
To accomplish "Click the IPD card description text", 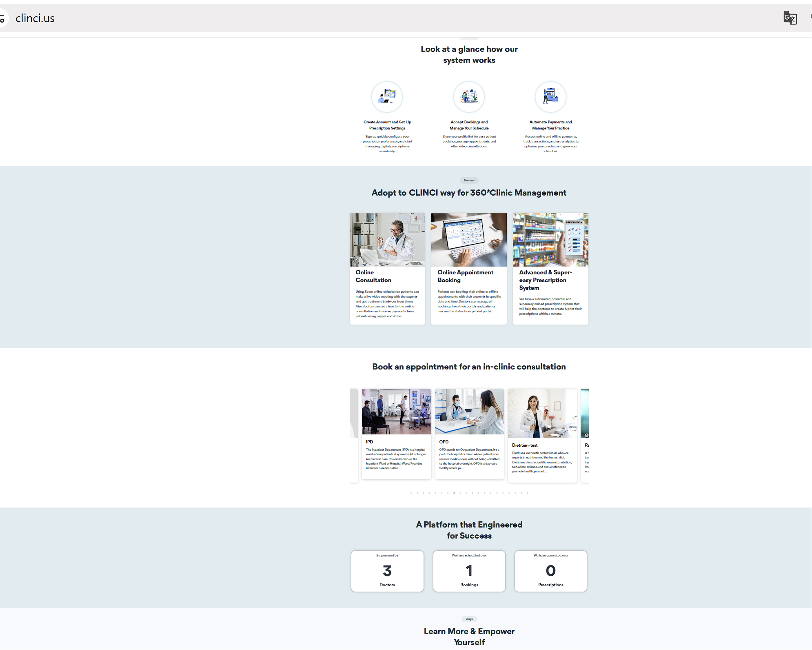I will coord(396,459).
